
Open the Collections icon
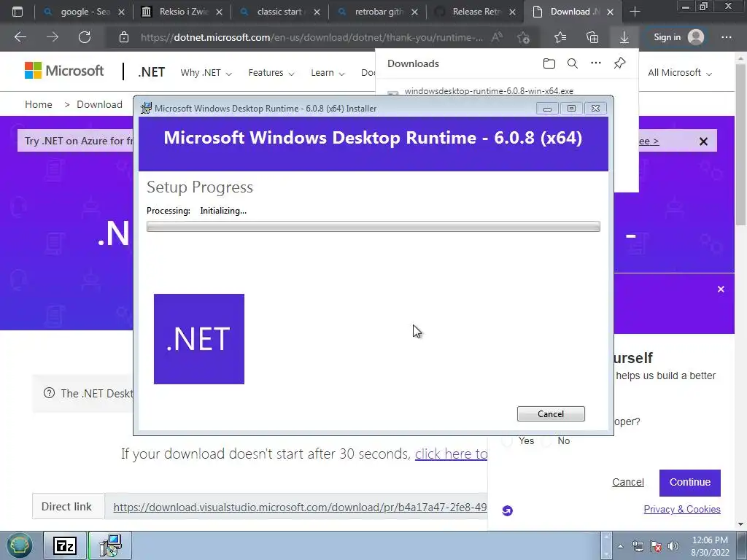click(x=592, y=37)
